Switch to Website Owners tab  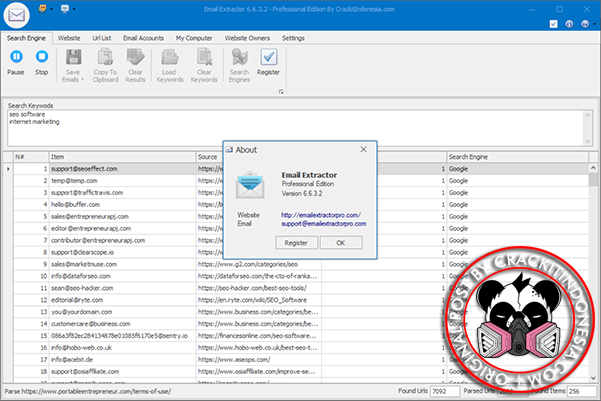[x=247, y=38]
